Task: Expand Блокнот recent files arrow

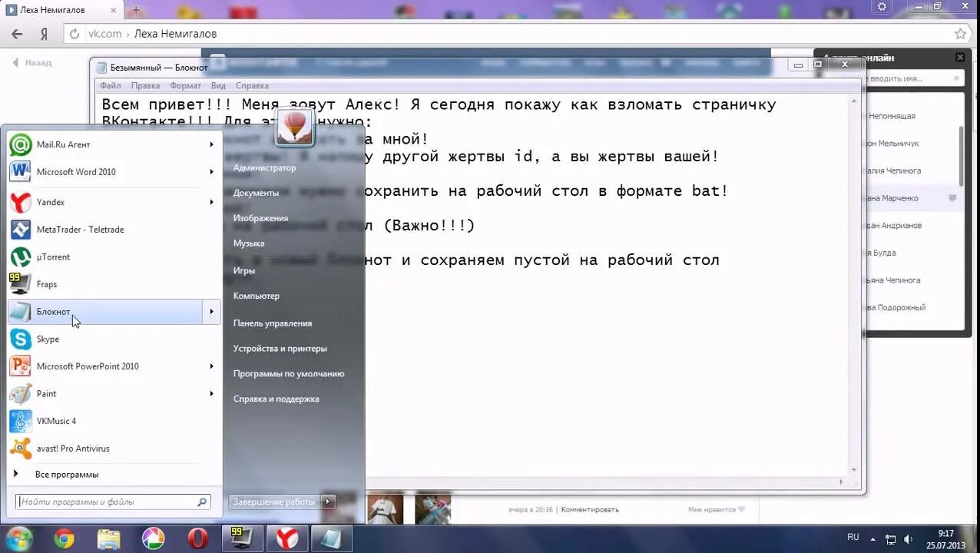Action: pos(211,312)
